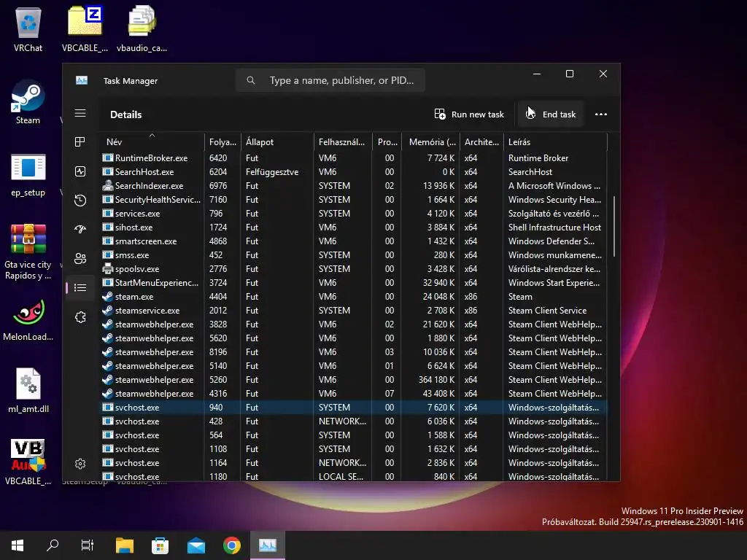Sort by the Felhasznál... column header

[x=343, y=142]
